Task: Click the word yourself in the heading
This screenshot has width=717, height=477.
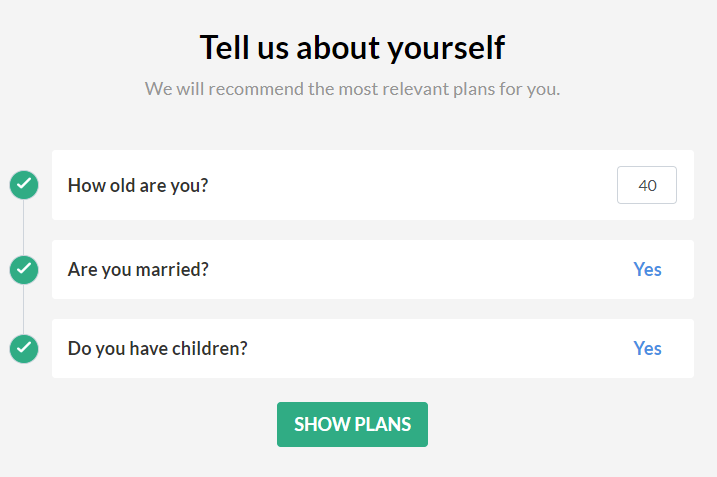Action: click(x=446, y=48)
